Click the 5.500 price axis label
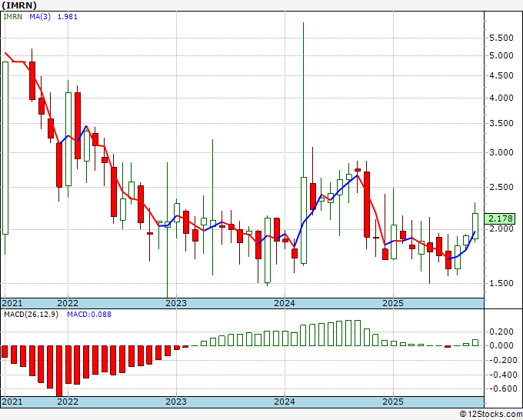The image size is (523, 420). point(501,38)
